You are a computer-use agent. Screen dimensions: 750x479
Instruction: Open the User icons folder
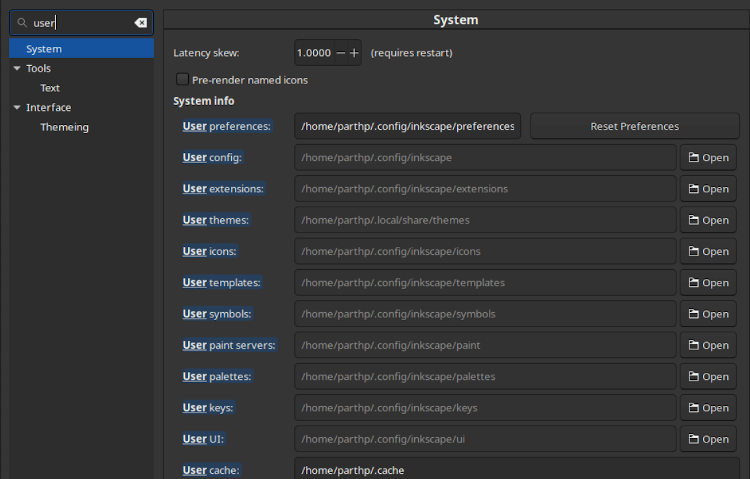tap(708, 252)
